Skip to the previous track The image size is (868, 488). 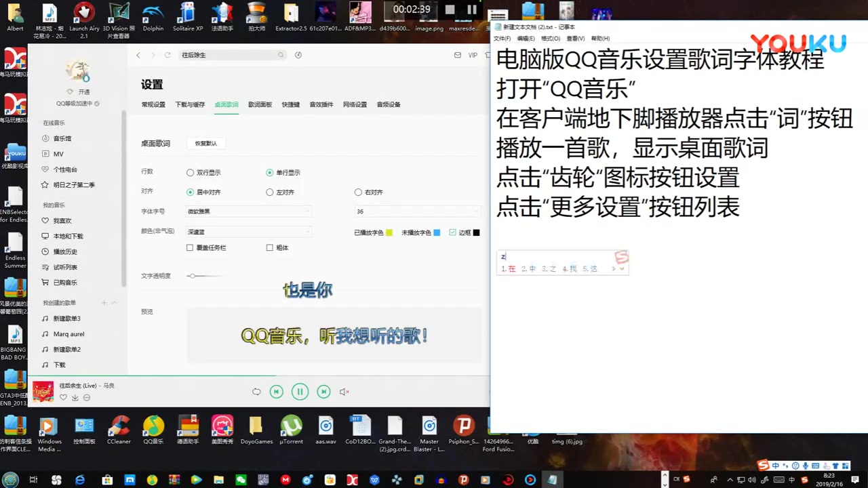276,392
